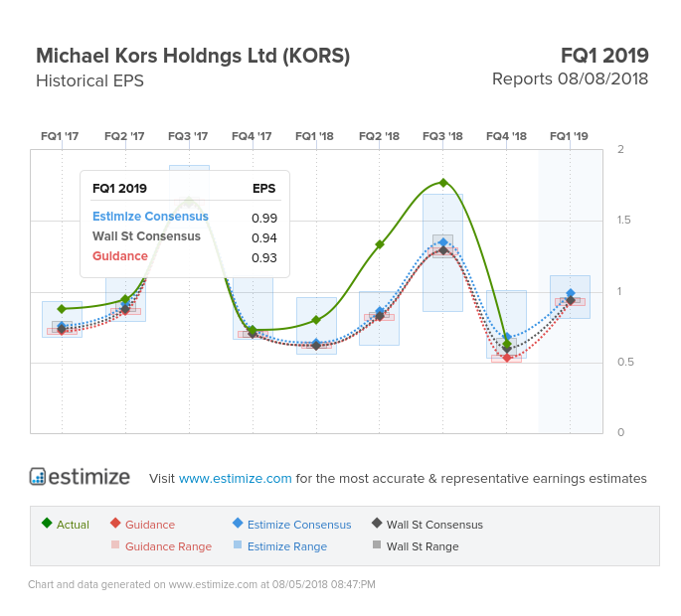Screen dimensions: 681x616
Task: Click the estimize logo icon
Action: [x=38, y=476]
